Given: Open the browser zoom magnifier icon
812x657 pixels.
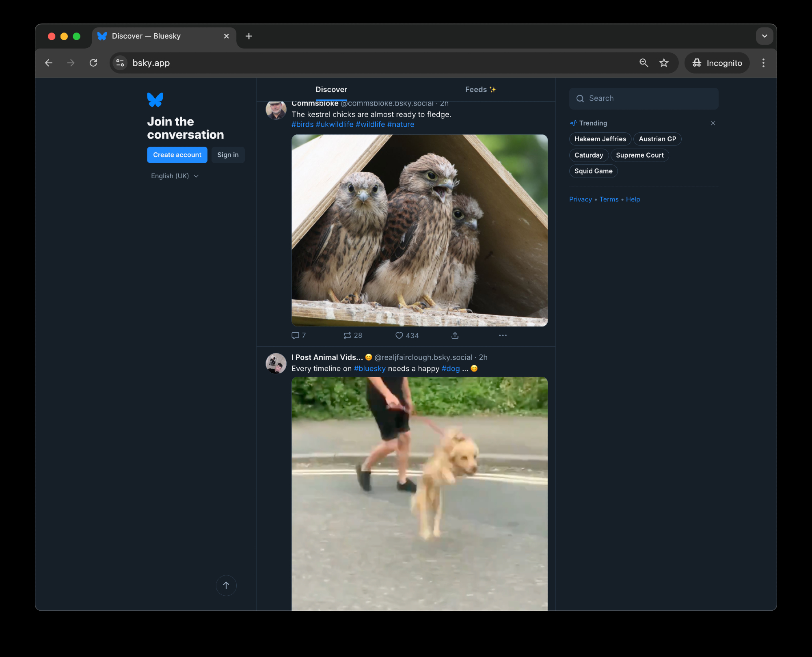Looking at the screenshot, I should (x=644, y=63).
